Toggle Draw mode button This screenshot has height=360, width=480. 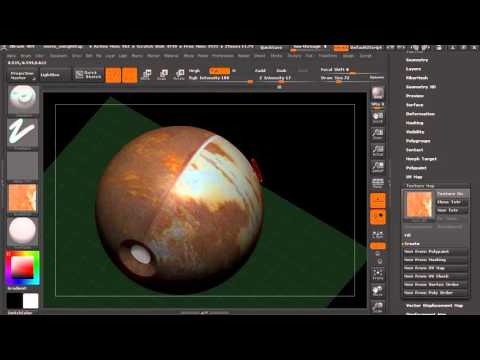click(129, 75)
